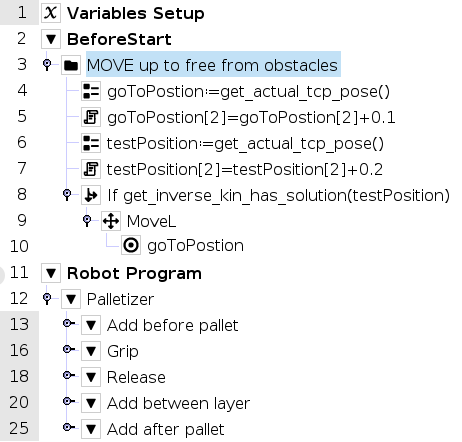Collapse the Palletizer node
The width and height of the screenshot is (462, 442).
[71, 299]
